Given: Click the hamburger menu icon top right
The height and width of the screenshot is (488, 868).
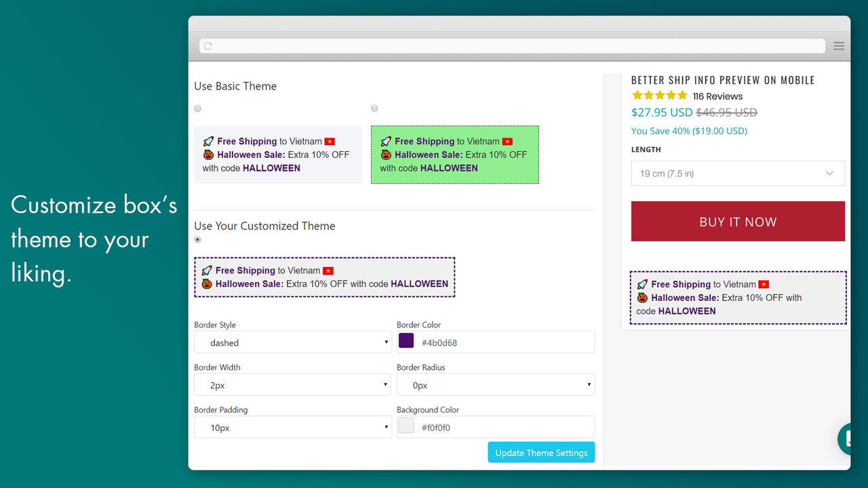Looking at the screenshot, I should pos(839,45).
